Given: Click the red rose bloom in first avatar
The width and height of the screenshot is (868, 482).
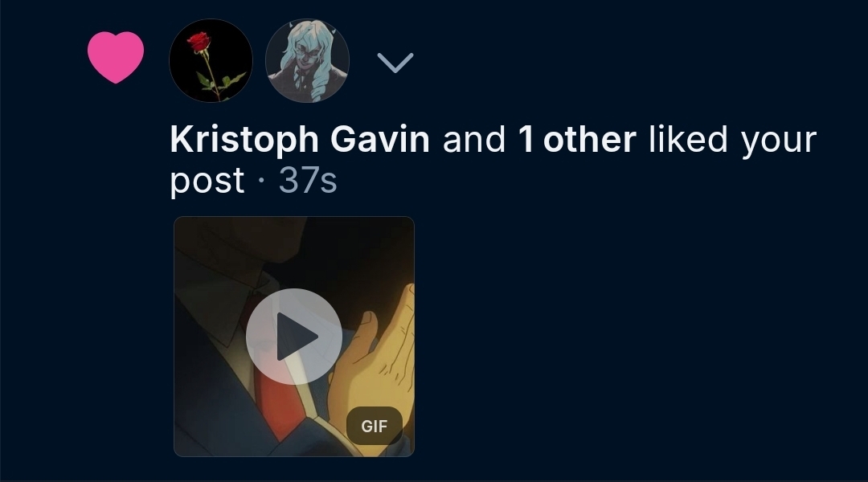Looking at the screenshot, I should click(x=199, y=42).
